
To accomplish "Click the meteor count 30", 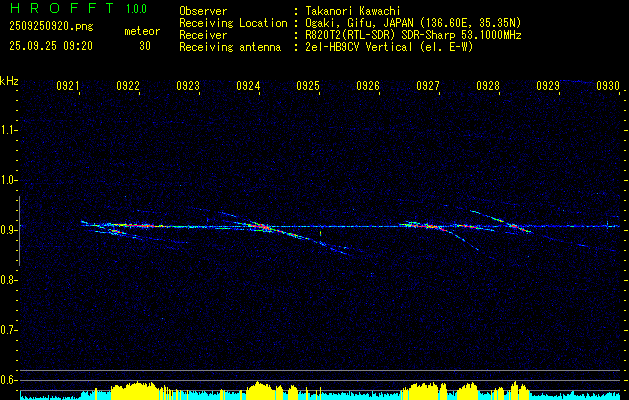I will 145,46.
